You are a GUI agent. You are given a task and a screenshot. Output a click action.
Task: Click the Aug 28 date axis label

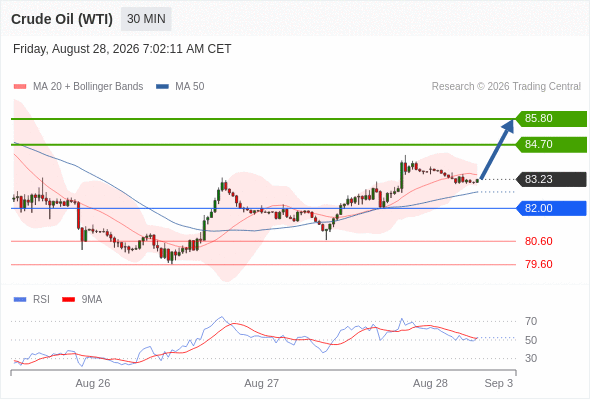pos(430,383)
